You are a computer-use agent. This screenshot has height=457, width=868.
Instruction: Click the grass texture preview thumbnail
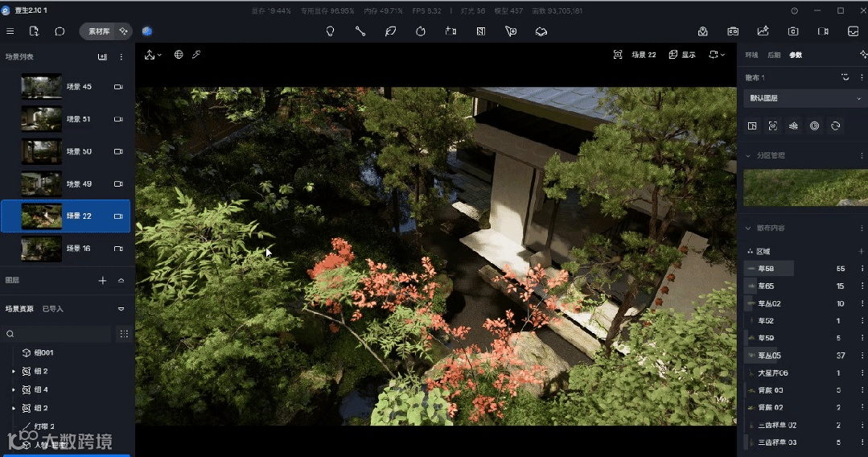click(x=805, y=187)
